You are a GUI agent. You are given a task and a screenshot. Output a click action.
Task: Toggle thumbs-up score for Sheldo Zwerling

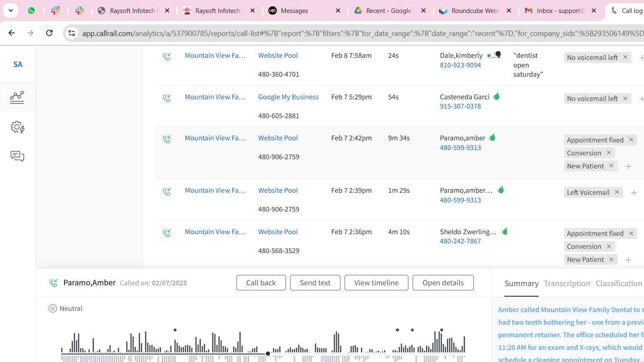click(x=504, y=231)
